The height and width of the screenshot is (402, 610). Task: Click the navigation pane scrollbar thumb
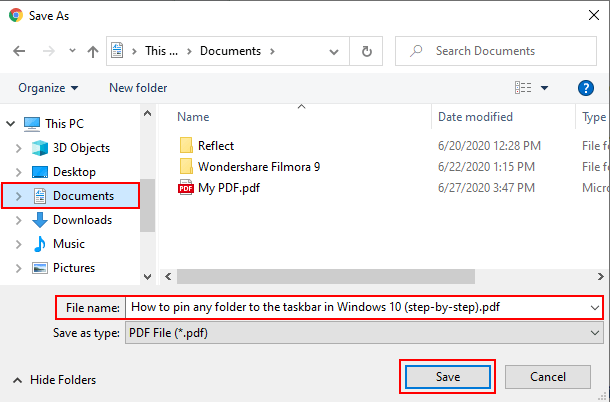pyautogui.click(x=147, y=205)
